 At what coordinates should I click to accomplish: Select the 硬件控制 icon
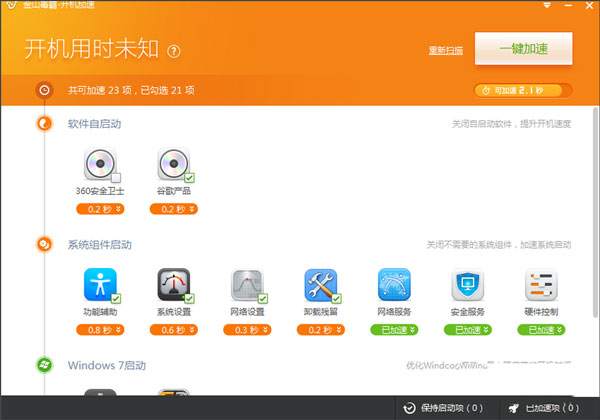pos(541,285)
